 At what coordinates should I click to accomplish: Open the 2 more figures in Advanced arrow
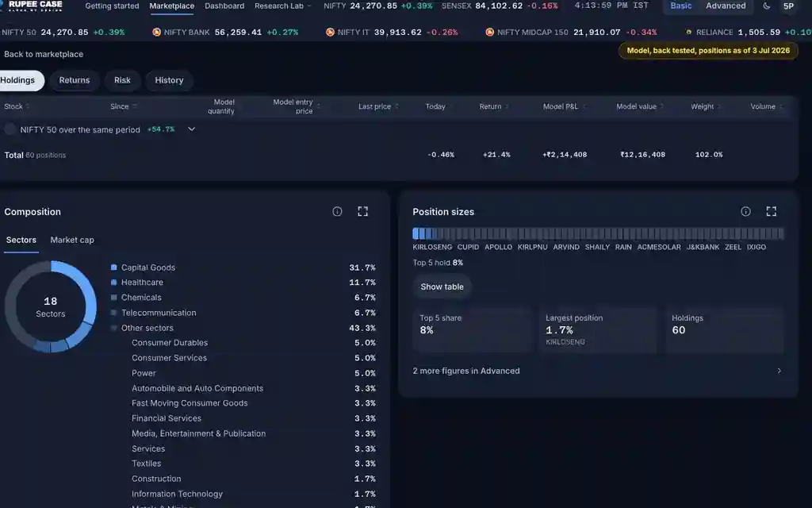click(x=779, y=371)
